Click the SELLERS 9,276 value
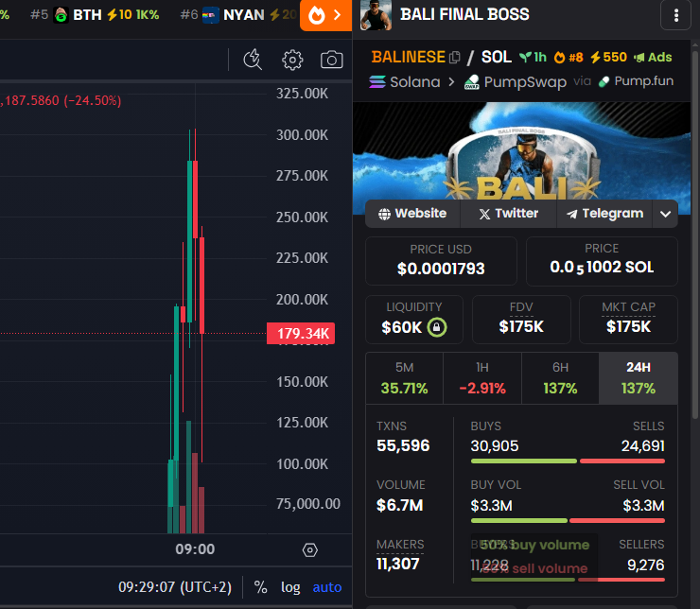The width and height of the screenshot is (700, 609). pos(645,565)
